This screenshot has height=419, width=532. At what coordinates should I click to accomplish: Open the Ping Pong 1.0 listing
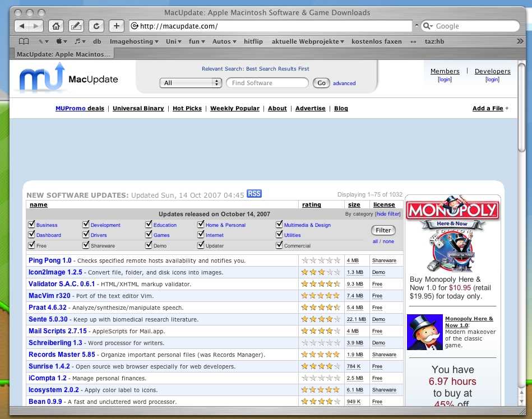(50, 260)
